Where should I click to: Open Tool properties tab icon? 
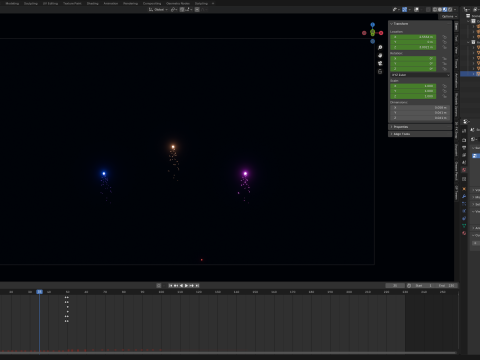464,131
